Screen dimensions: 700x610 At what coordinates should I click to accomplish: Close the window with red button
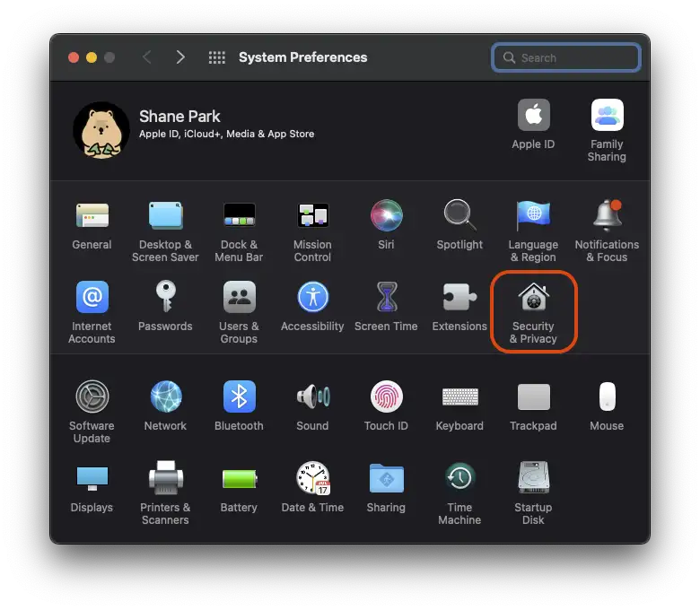point(74,57)
